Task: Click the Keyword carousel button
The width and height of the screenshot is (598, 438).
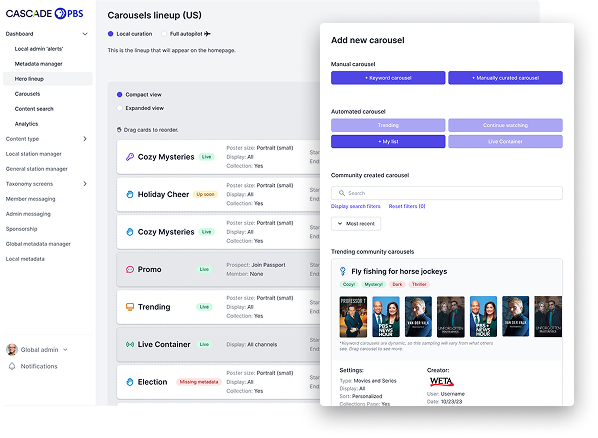Action: point(388,78)
